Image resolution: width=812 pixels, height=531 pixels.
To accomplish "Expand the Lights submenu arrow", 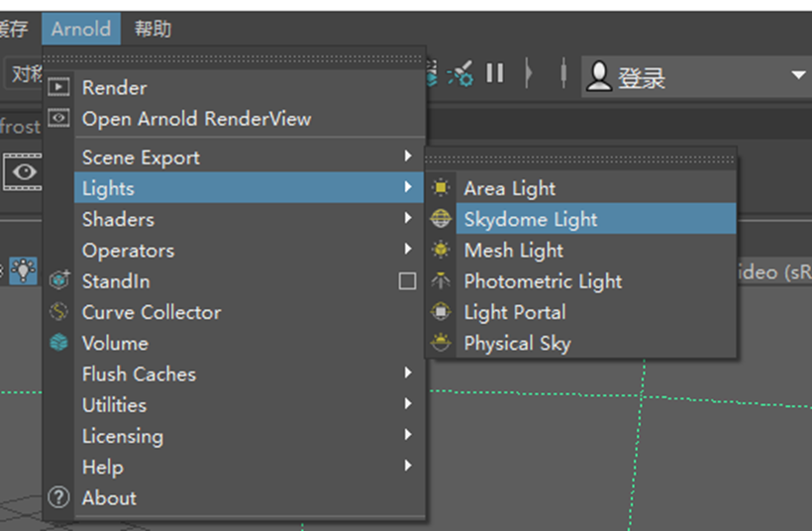I will pyautogui.click(x=408, y=187).
